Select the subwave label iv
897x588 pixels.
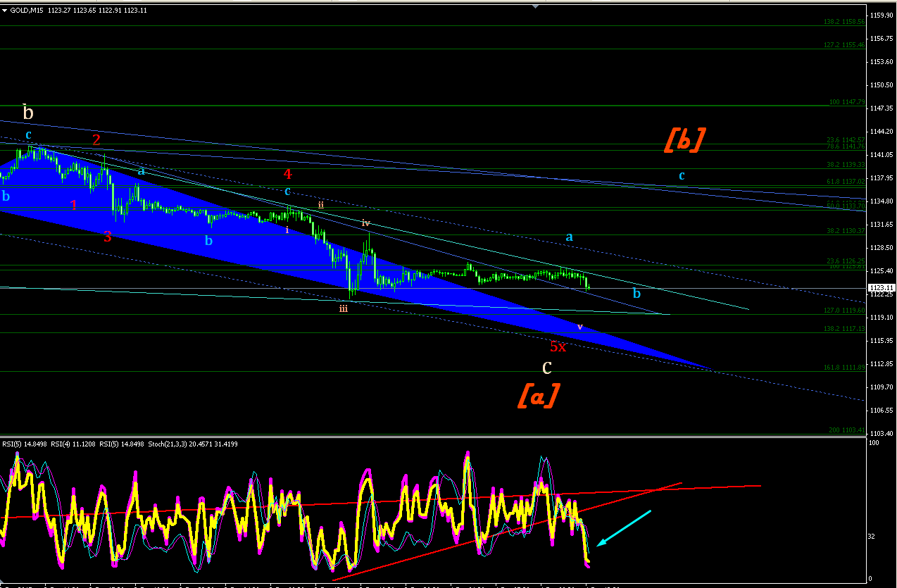coord(366,223)
